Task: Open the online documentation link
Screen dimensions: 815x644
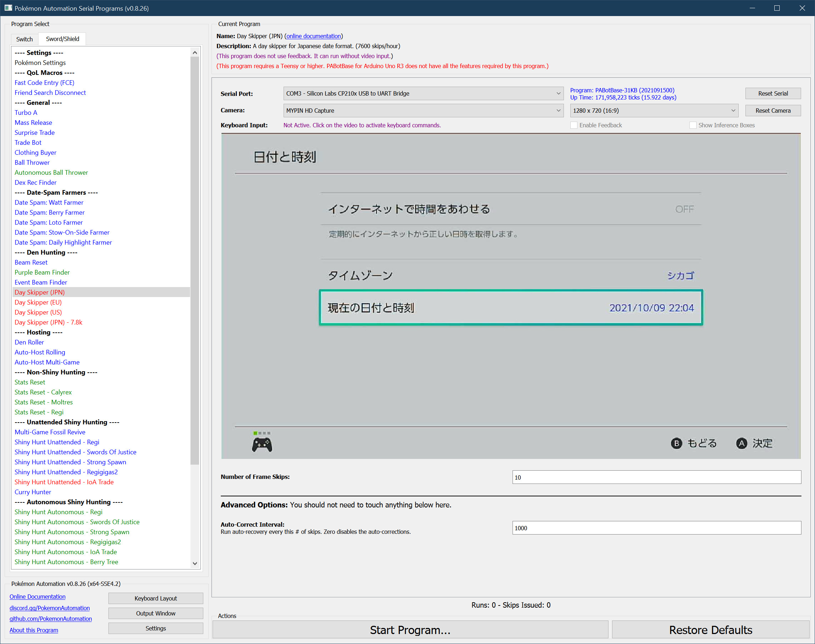Action: [x=314, y=36]
